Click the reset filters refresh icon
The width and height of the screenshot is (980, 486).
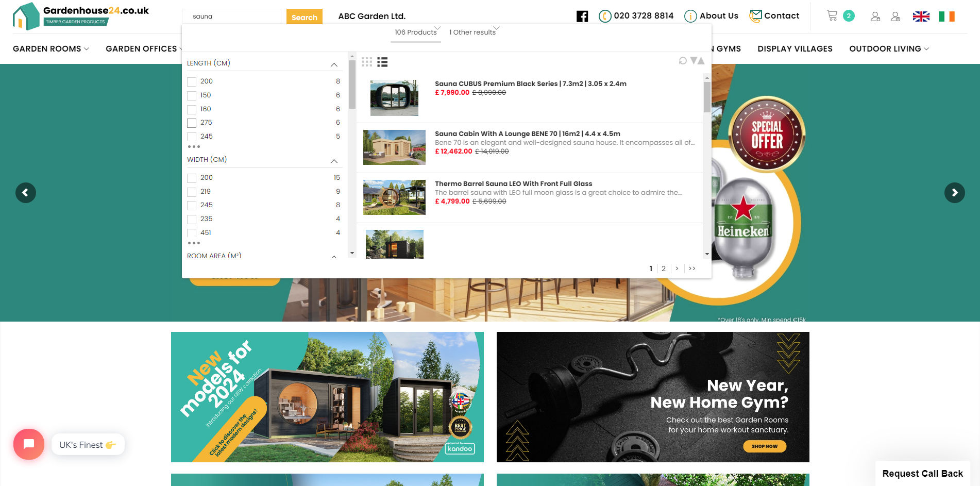pos(683,61)
